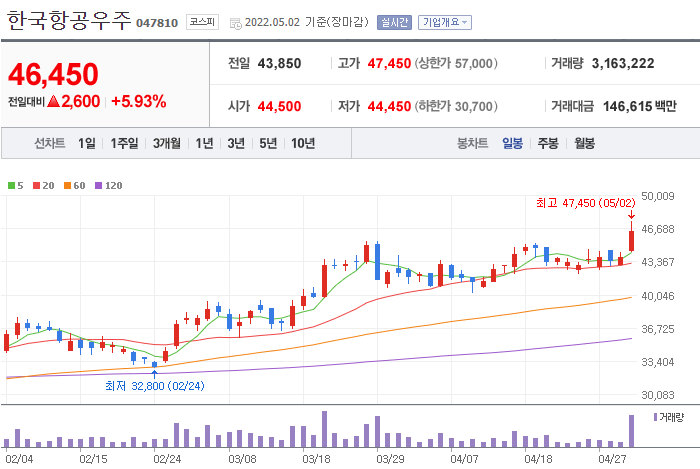Click the 시가 value 44,500
The width and height of the screenshot is (700, 469).
pyautogui.click(x=279, y=106)
